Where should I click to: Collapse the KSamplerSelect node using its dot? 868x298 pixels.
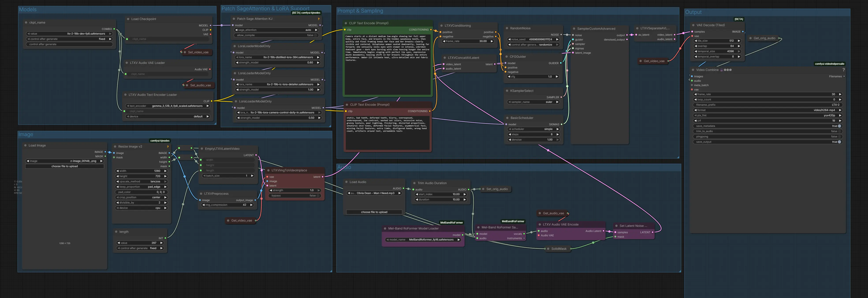pos(507,91)
